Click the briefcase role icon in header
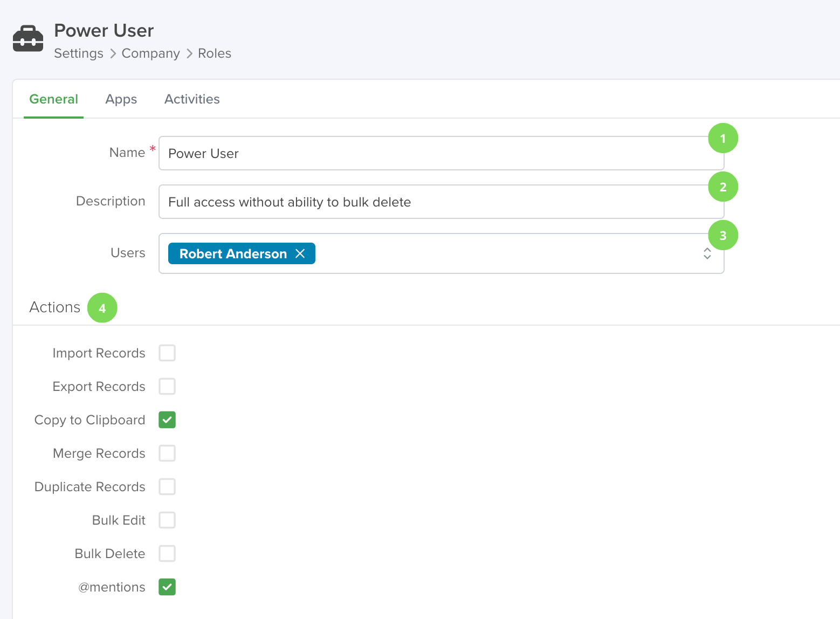 click(28, 38)
